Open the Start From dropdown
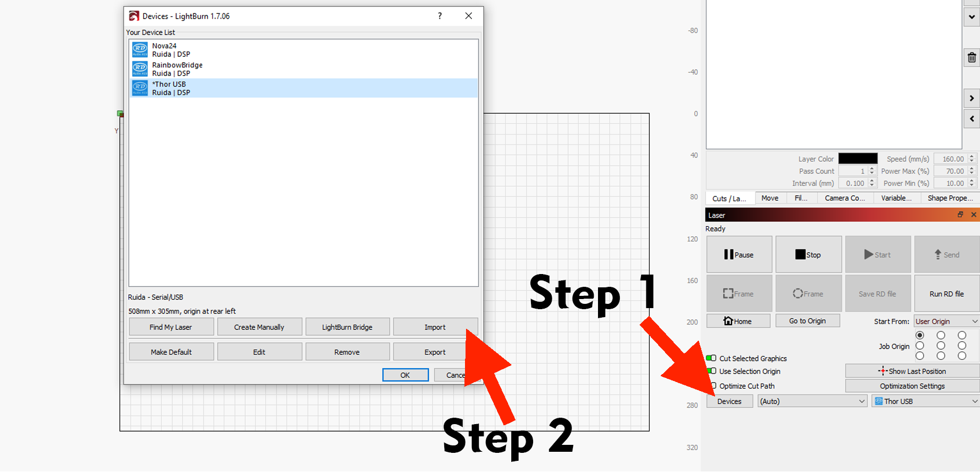980x472 pixels. coord(946,321)
